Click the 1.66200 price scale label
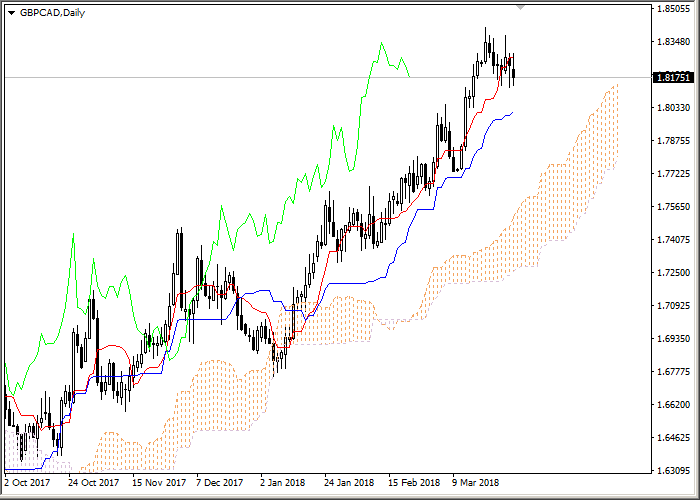 tap(674, 404)
